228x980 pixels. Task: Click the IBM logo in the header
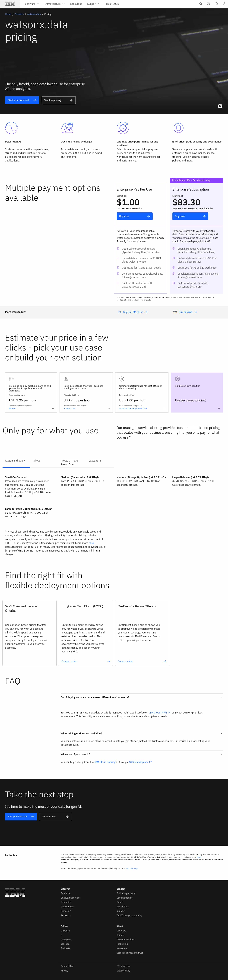pos(10,4)
